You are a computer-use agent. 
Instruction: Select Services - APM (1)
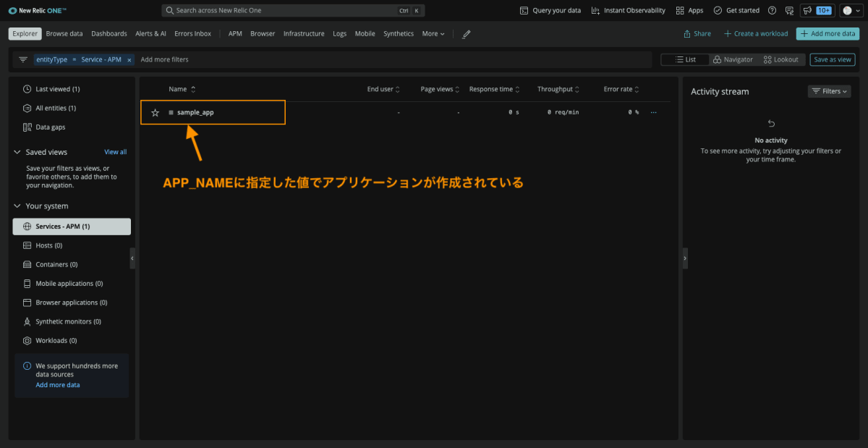(72, 227)
